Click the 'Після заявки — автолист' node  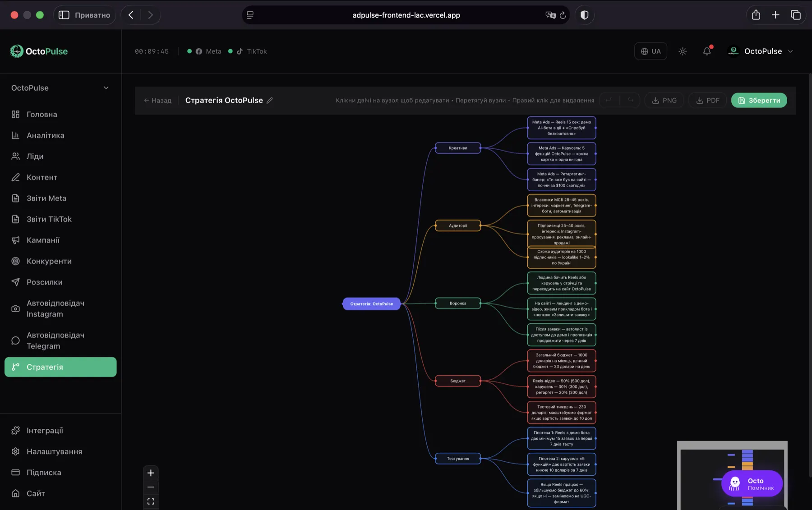[562, 335]
